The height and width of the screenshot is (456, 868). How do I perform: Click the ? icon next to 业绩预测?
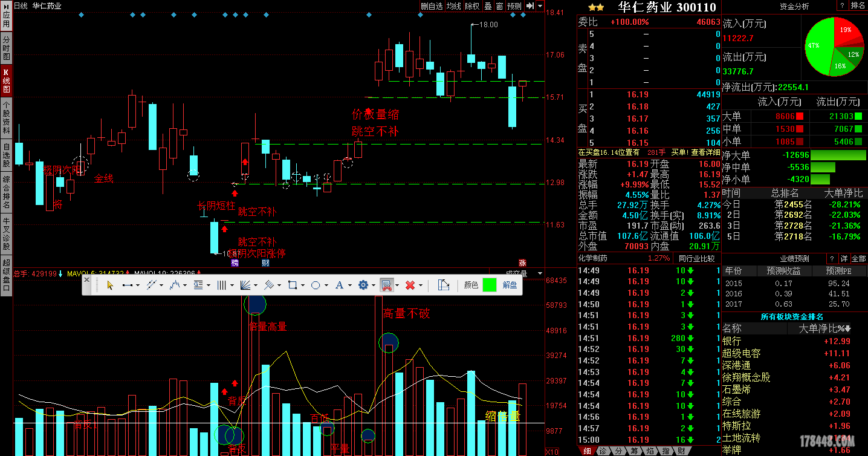(x=832, y=258)
